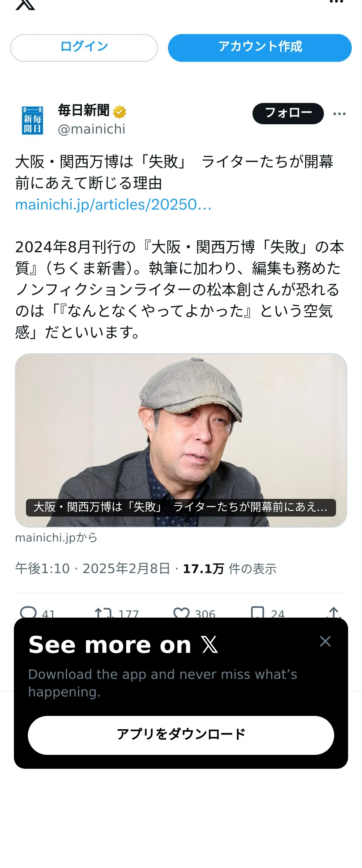Bookmark the post via bookmark icon
The image size is (362, 868).
257,612
